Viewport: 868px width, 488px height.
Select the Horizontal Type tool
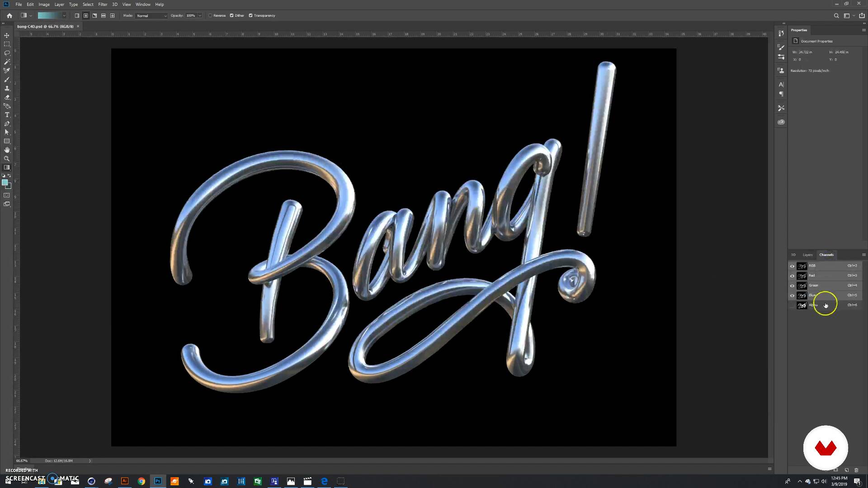[x=7, y=115]
